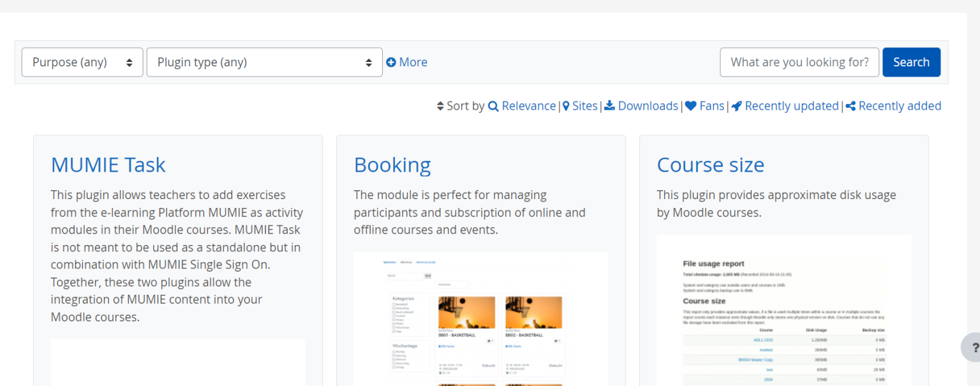Click the rocket icon before Recently updated
This screenshot has height=386, width=980.
click(x=737, y=106)
